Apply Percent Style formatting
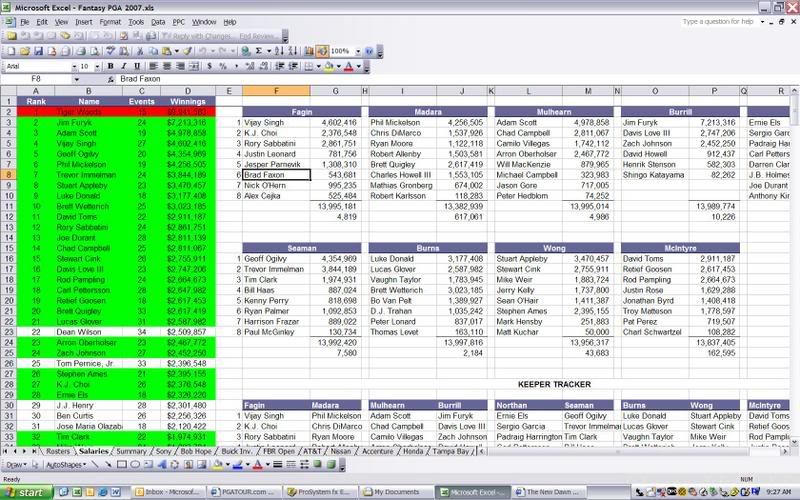 pyautogui.click(x=222, y=66)
